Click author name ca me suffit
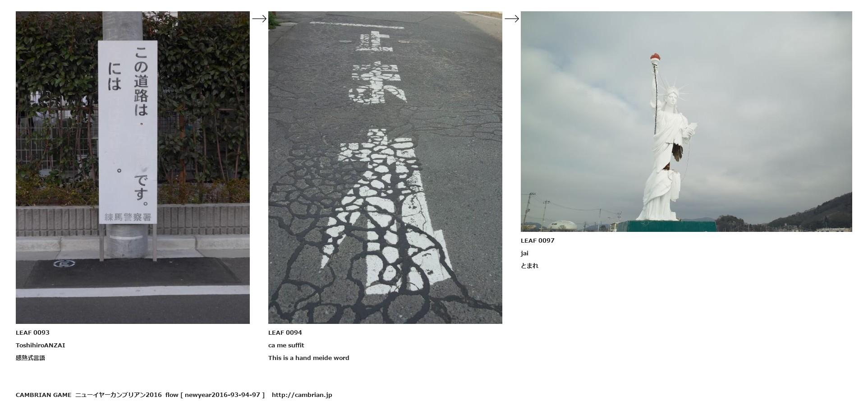 click(x=286, y=345)
